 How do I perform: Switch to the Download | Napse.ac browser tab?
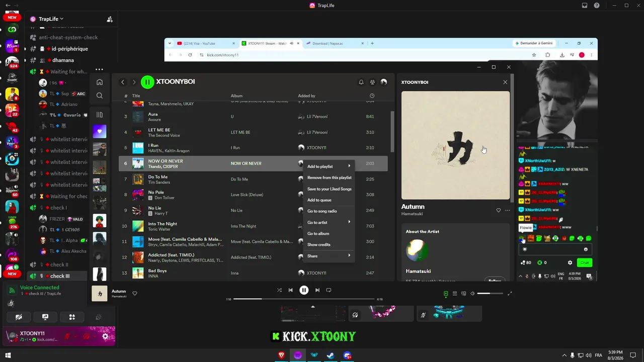[x=334, y=43]
